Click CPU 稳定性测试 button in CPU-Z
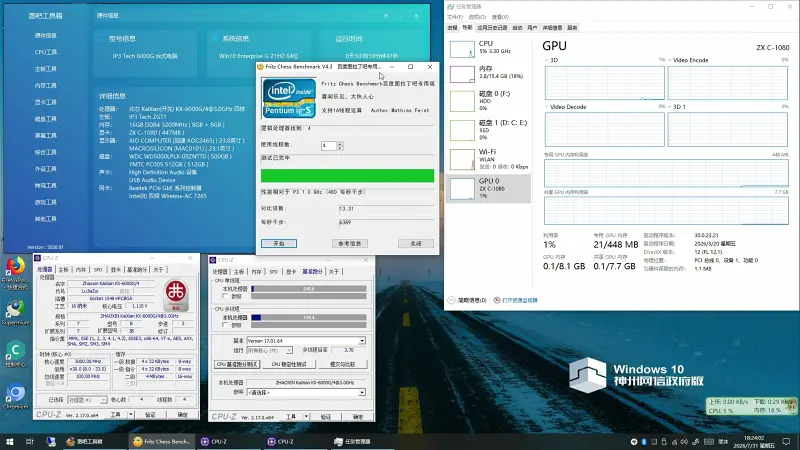Viewport: 800px width, 450px height. click(x=289, y=364)
